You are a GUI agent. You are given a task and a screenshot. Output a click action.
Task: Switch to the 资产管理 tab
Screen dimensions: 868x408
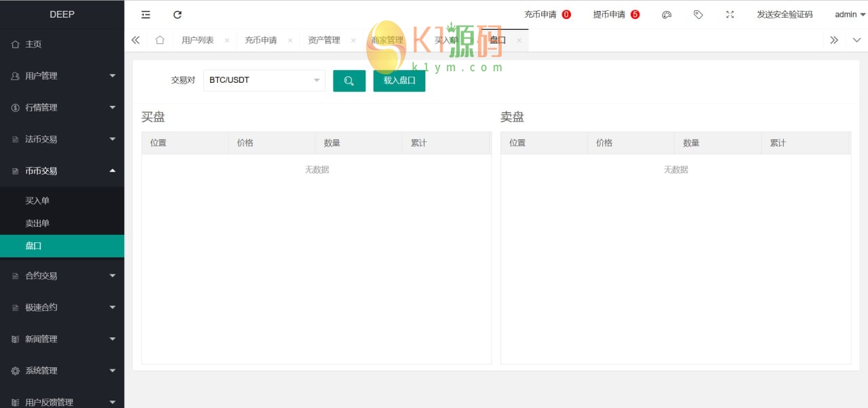[323, 40]
